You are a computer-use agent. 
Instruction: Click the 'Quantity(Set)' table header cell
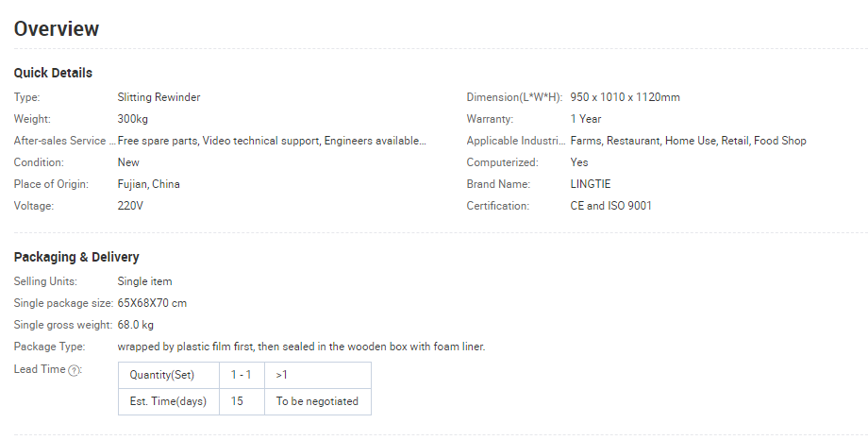[161, 375]
